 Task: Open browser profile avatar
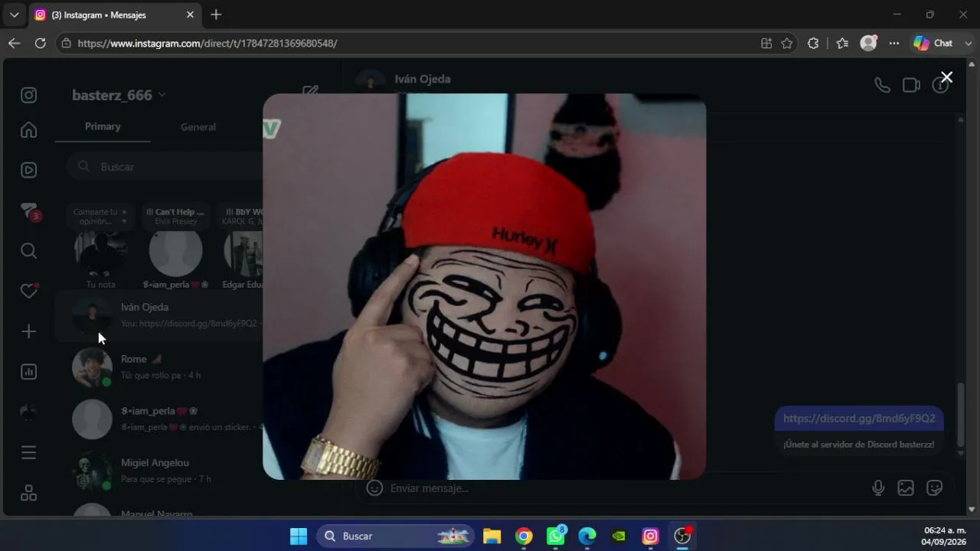(868, 44)
